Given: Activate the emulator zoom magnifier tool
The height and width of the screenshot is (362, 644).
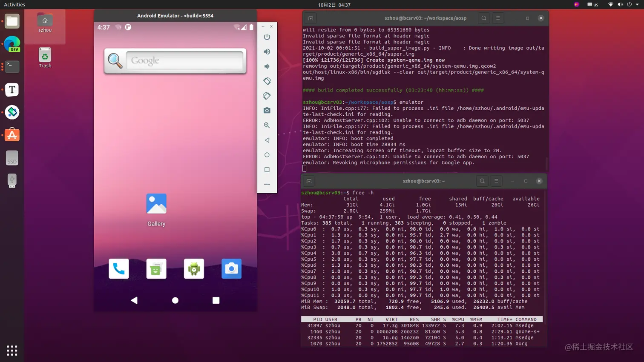Looking at the screenshot, I should (x=267, y=125).
